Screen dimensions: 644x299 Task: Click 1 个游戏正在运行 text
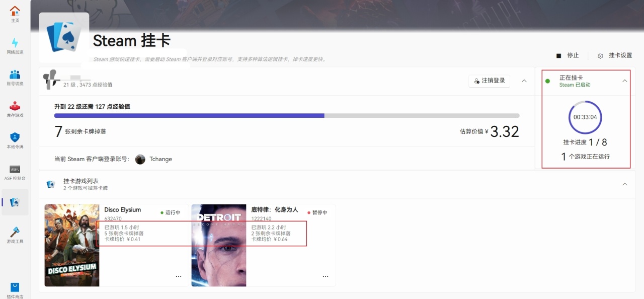point(585,157)
